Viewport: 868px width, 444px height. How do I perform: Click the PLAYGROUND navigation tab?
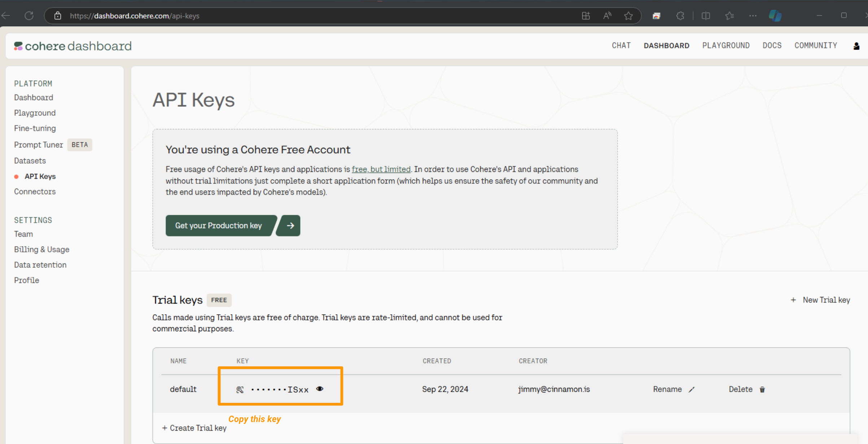[726, 46]
